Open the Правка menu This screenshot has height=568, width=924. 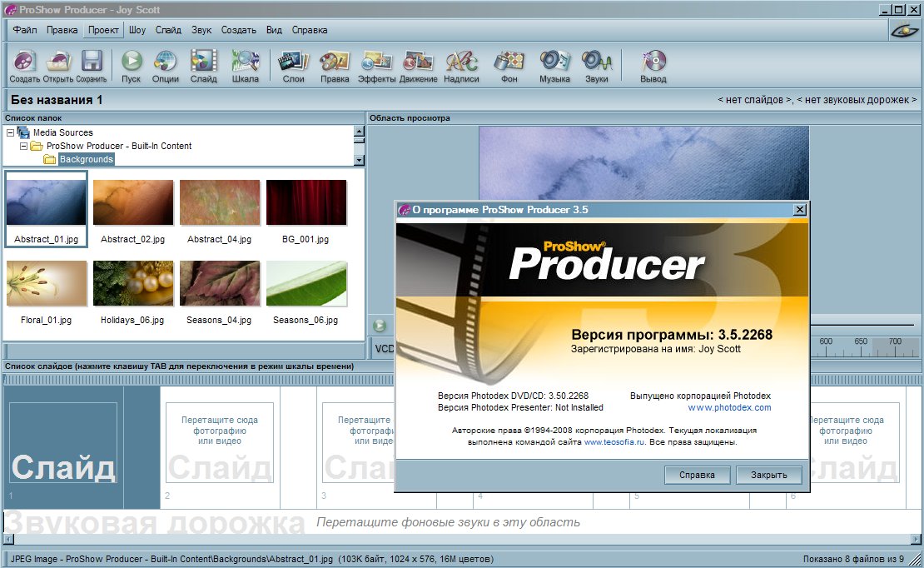[62, 30]
